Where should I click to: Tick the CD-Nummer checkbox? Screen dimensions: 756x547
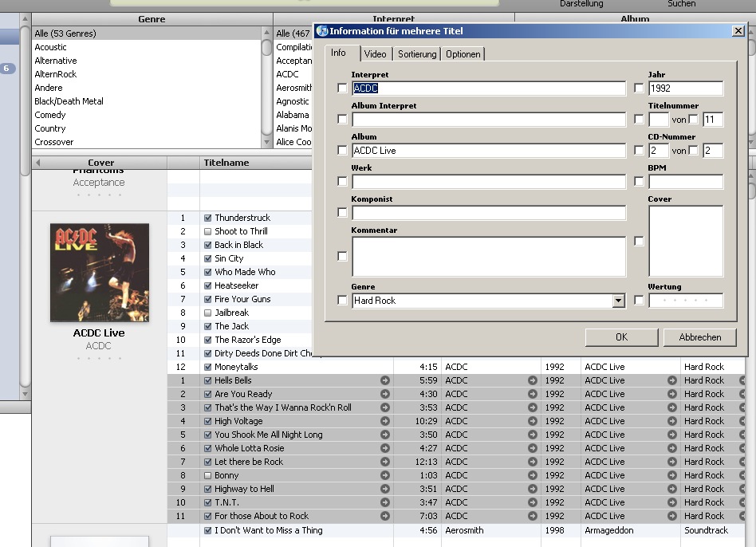[x=639, y=151]
